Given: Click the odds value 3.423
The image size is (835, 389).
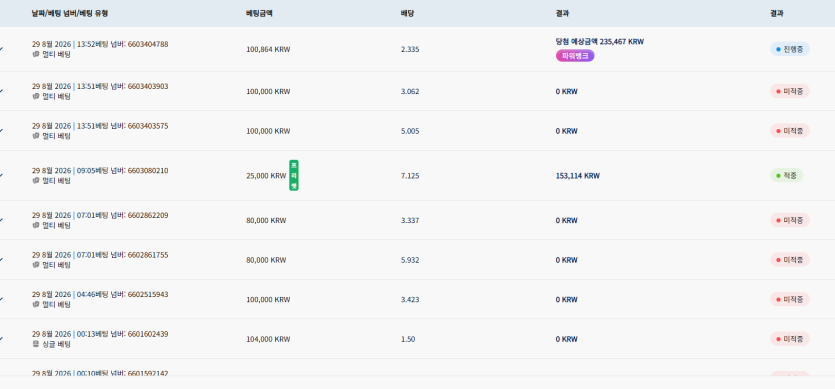Looking at the screenshot, I should pyautogui.click(x=410, y=299).
